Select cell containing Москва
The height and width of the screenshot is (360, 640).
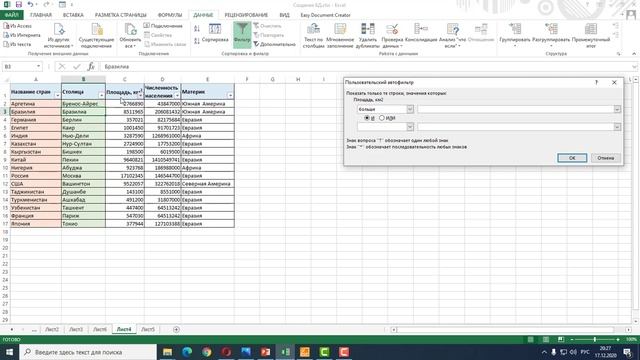coord(83,176)
